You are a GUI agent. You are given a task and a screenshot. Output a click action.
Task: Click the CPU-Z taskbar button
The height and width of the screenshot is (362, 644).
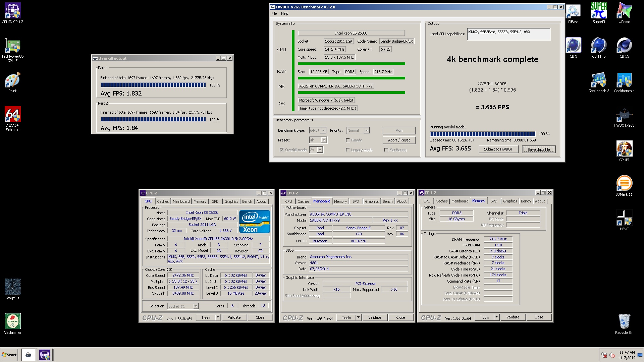point(45,355)
